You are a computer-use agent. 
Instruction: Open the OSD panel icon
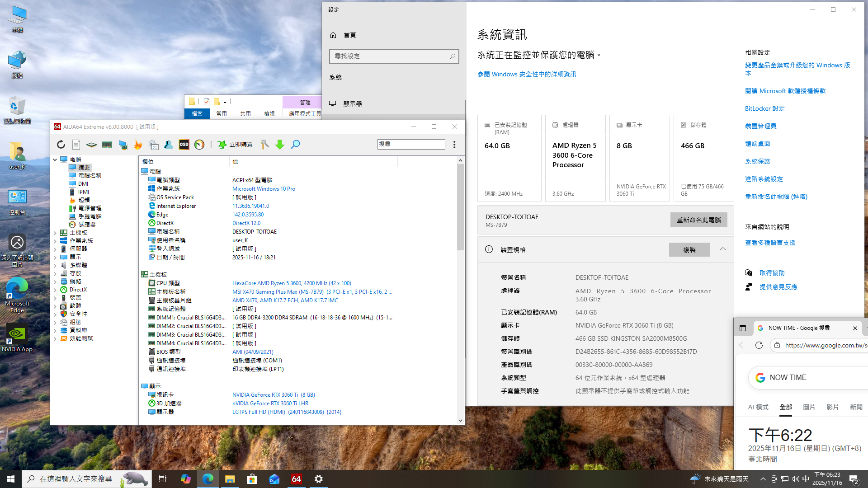[184, 145]
